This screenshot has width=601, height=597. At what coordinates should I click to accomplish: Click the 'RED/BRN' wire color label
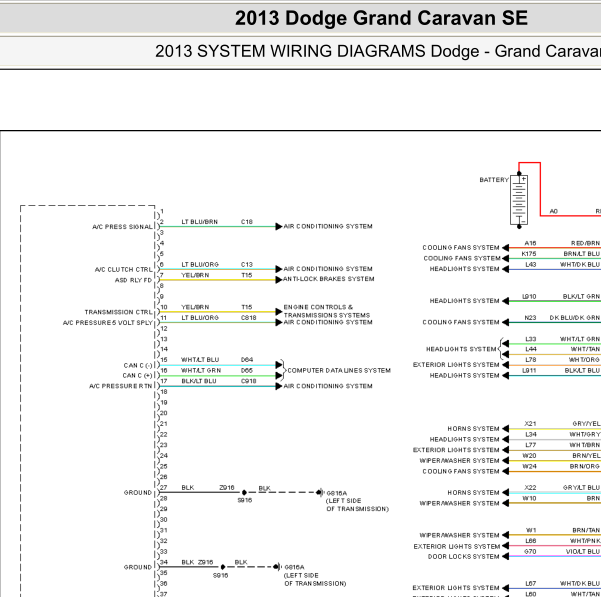pyautogui.click(x=585, y=243)
